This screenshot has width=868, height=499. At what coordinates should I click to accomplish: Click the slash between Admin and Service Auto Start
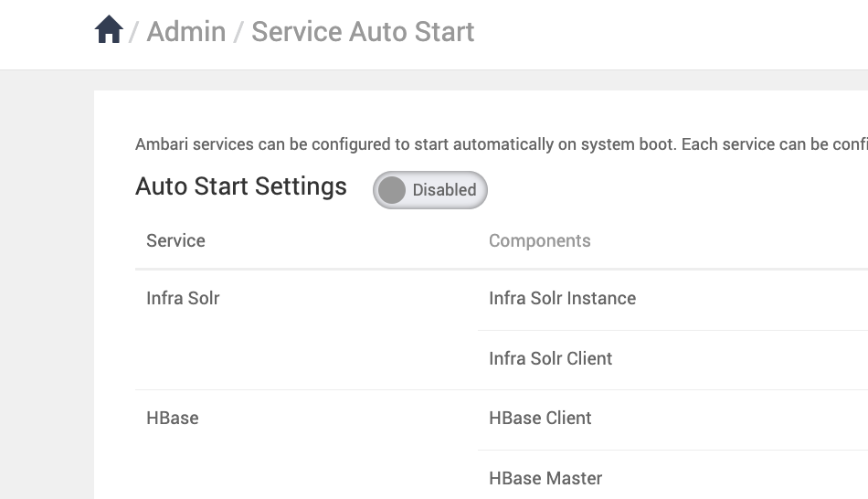tap(238, 32)
